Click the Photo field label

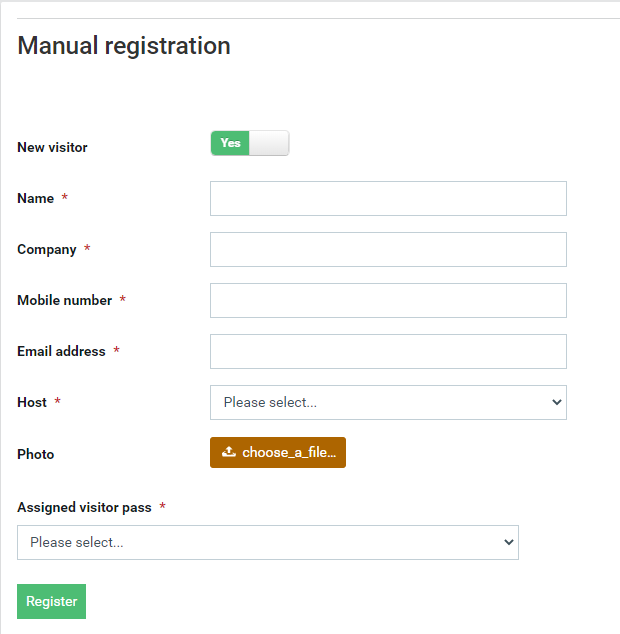pyautogui.click(x=36, y=454)
